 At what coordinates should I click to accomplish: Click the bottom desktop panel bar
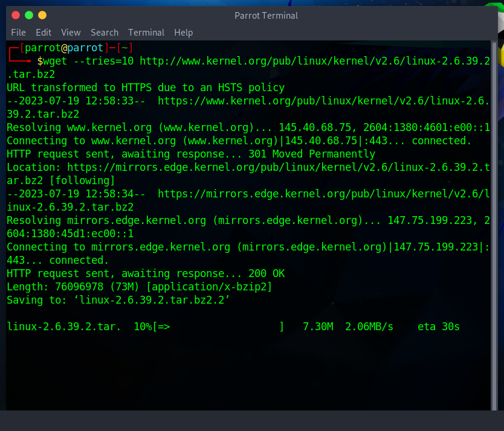tap(252, 421)
